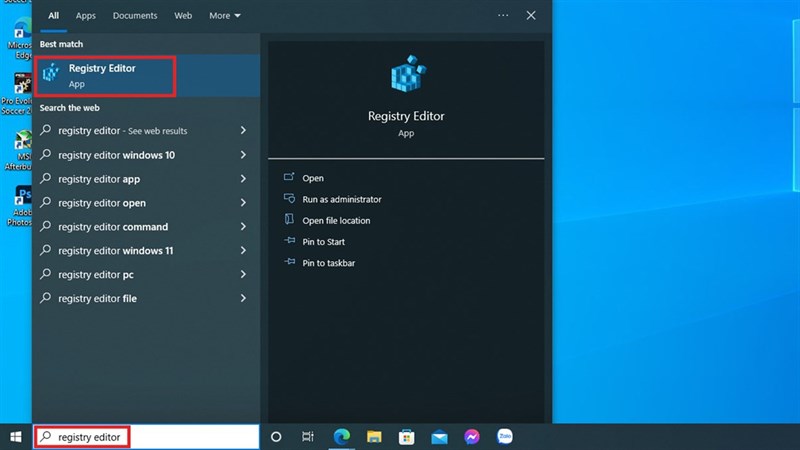Expand arrow for 'registry editor windows 11'

[243, 251]
